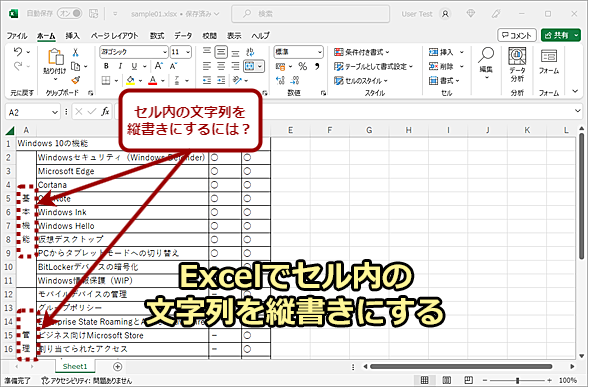
Task: Apply percent style number format
Action: pyautogui.click(x=302, y=66)
